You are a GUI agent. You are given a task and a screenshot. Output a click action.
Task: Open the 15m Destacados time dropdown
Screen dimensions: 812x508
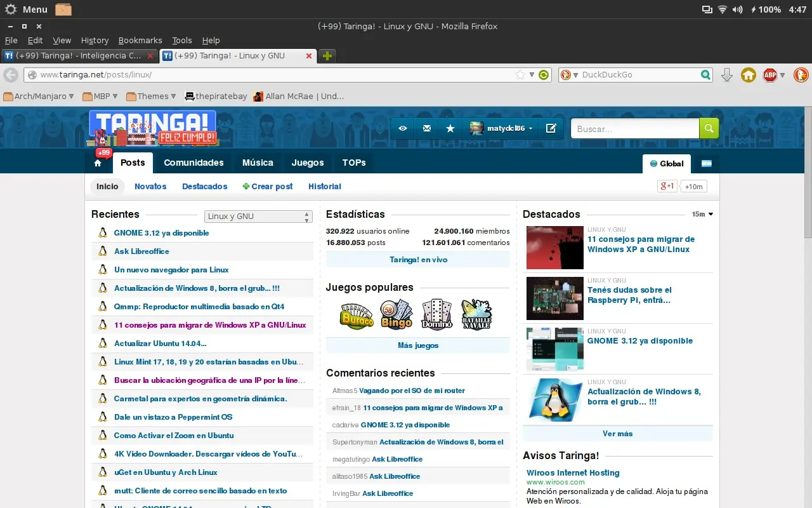click(702, 215)
